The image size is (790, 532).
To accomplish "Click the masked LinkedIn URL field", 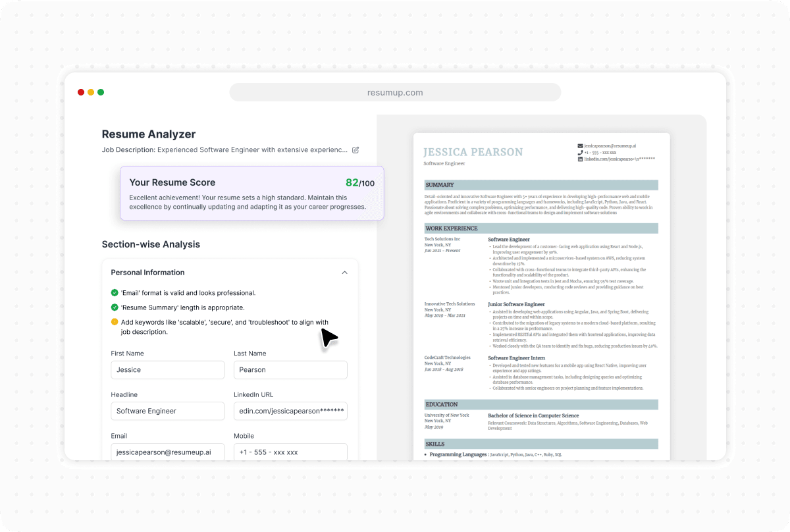I will point(290,411).
